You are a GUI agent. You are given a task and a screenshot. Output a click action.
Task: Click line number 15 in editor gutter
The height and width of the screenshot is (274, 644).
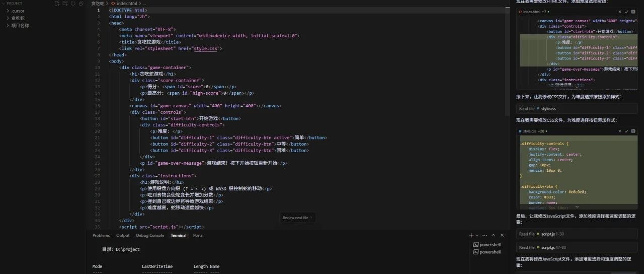[97, 99]
